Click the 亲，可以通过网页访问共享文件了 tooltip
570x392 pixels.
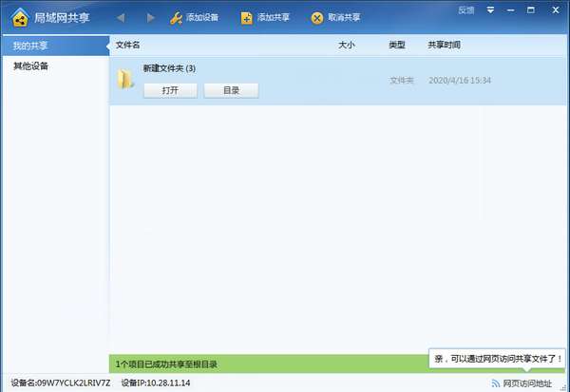[497, 359]
